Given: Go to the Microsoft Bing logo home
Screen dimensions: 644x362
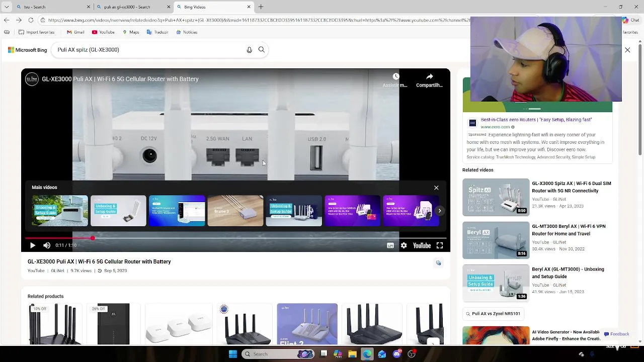Looking at the screenshot, I should click(27, 50).
